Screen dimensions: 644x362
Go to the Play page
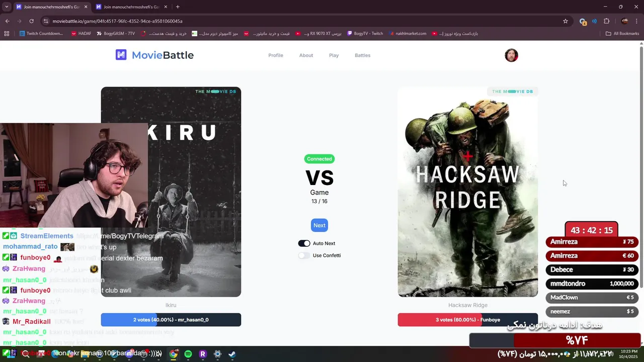(334, 55)
